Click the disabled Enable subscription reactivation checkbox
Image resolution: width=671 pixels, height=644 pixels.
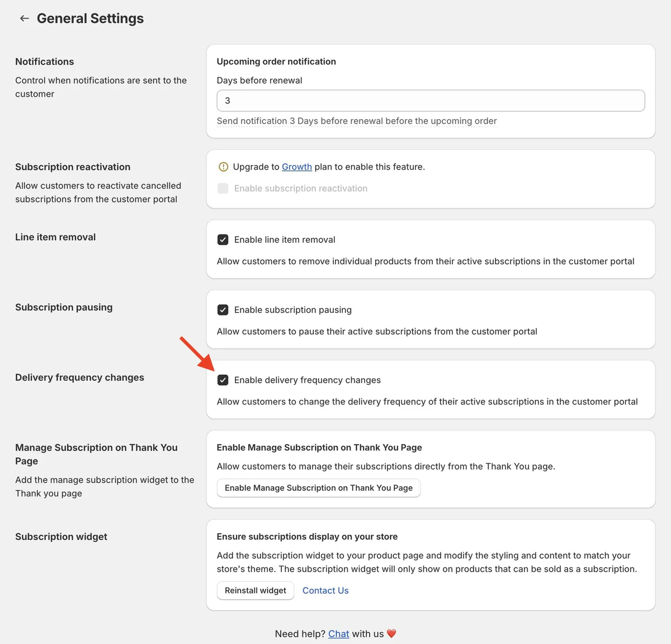coord(223,189)
